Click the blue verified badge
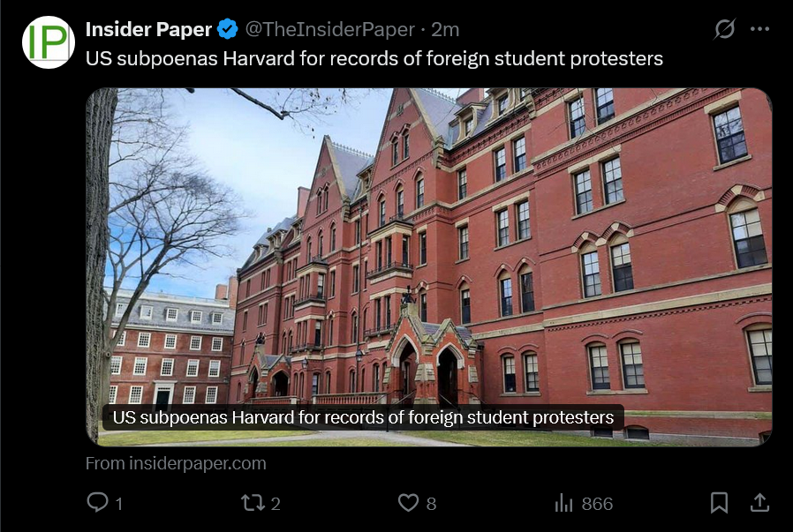793x532 pixels. point(228,29)
